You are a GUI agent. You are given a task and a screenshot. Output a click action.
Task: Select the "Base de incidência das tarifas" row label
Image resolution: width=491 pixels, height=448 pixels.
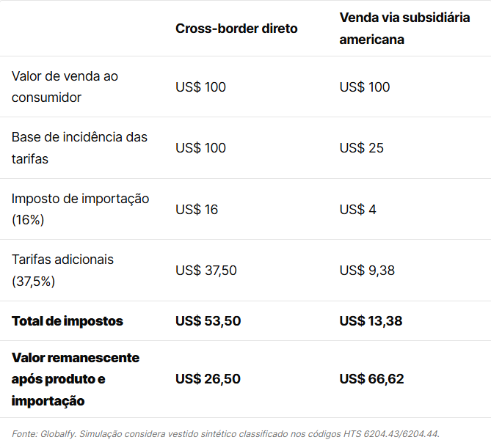(79, 147)
